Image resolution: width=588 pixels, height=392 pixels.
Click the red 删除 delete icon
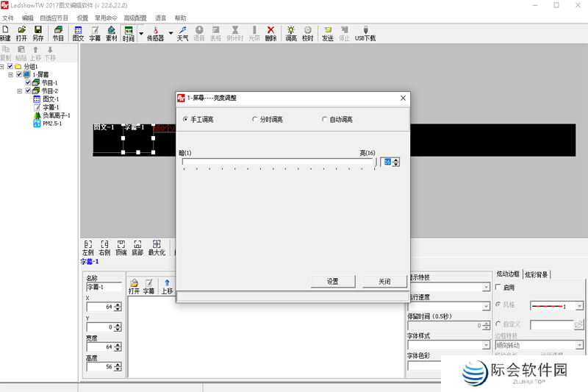tap(270, 33)
